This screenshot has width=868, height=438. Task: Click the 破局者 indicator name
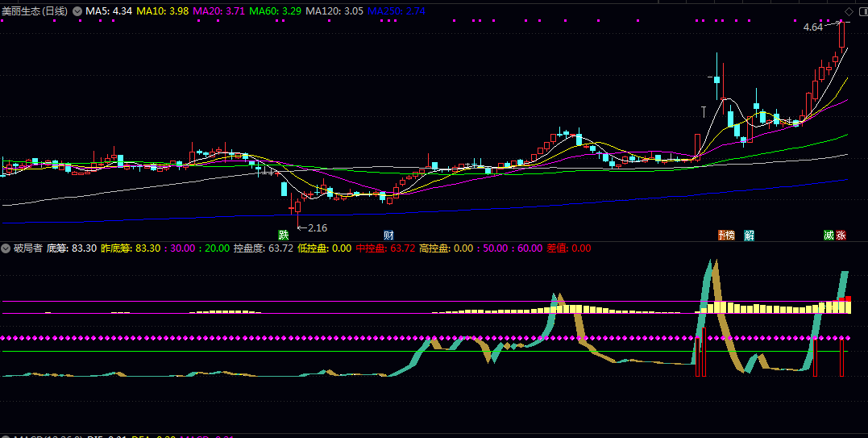point(28,248)
